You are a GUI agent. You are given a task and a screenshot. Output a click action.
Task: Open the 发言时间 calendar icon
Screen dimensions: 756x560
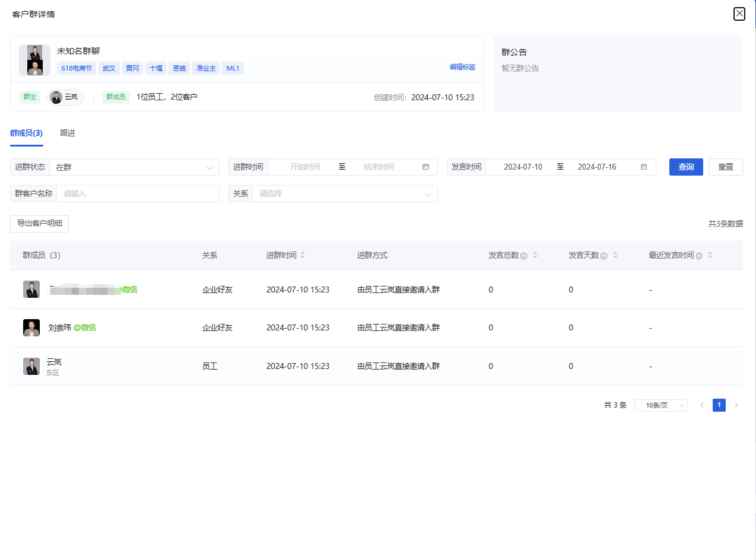[644, 167]
